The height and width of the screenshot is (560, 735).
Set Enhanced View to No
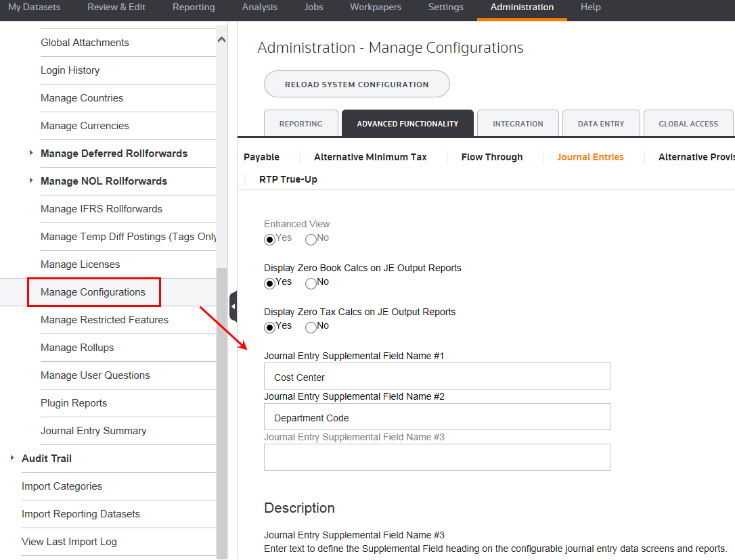click(311, 239)
